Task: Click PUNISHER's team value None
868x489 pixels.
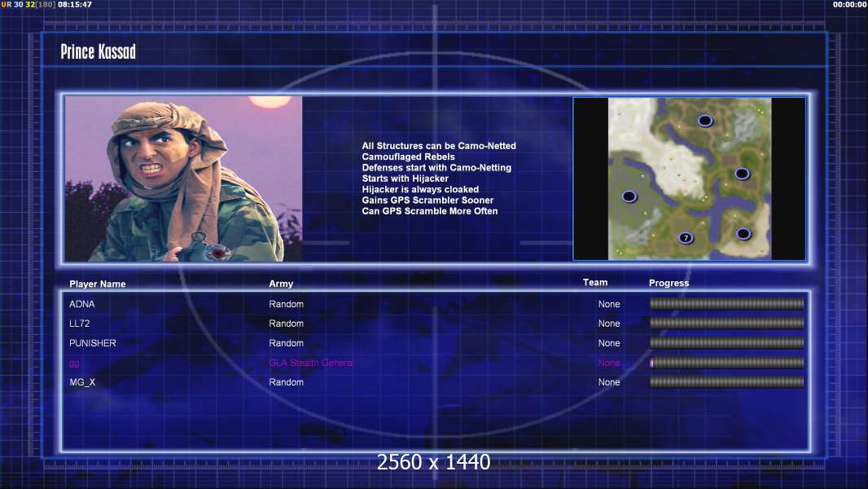Action: coord(609,343)
